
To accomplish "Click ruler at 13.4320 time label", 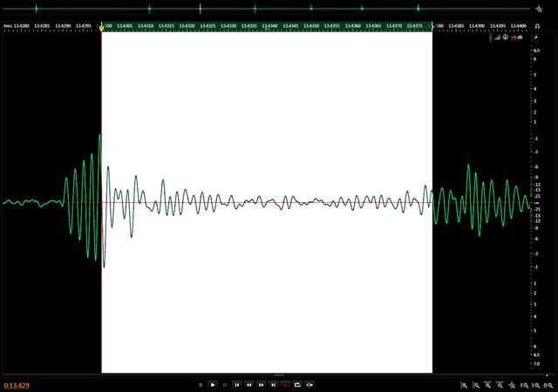I will (x=187, y=26).
